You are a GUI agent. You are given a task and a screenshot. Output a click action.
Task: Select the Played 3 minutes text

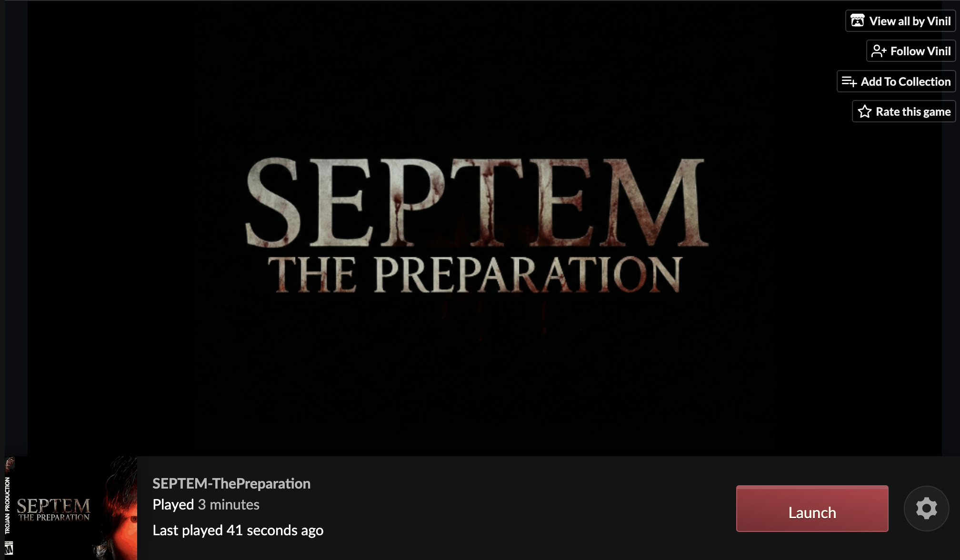point(206,504)
